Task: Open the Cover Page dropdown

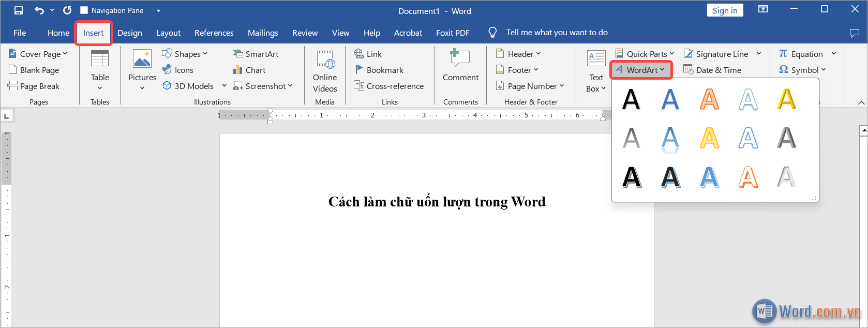Action: click(x=39, y=54)
